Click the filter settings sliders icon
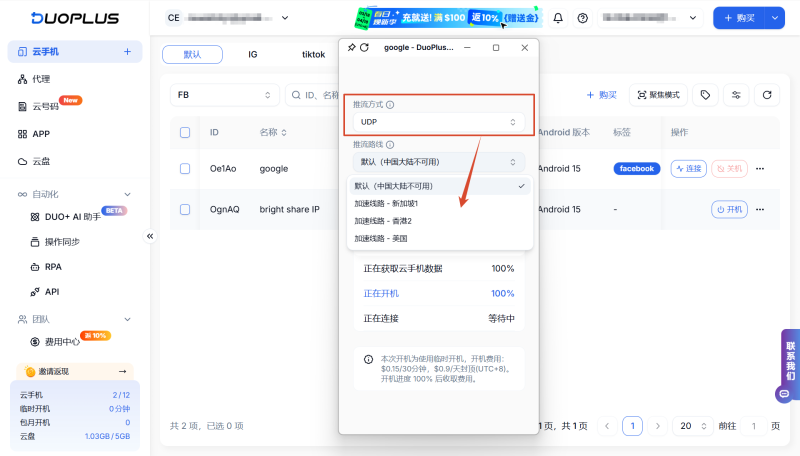The height and width of the screenshot is (456, 800). (x=736, y=95)
